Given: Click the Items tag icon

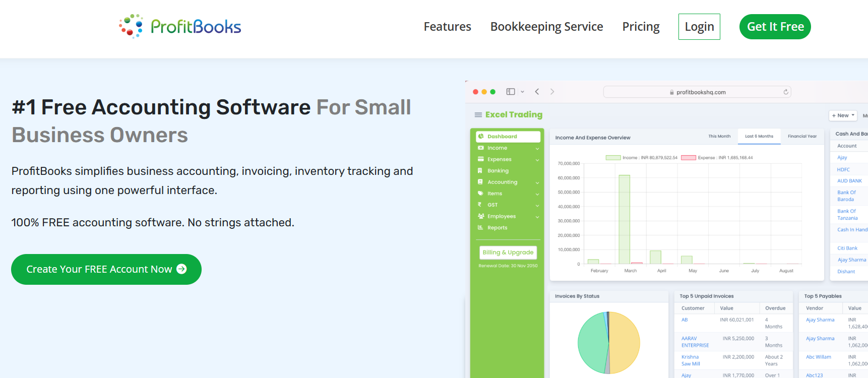Looking at the screenshot, I should pos(481,194).
